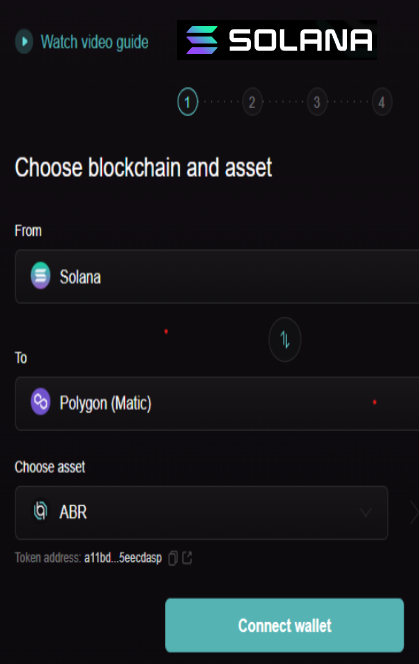
Task: Copy the token address
Action: click(x=173, y=558)
